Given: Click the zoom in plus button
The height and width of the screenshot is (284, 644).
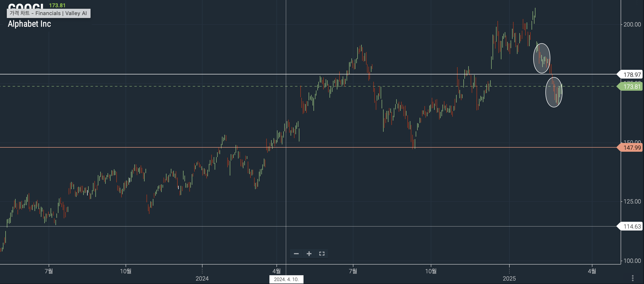Looking at the screenshot, I should [309, 254].
